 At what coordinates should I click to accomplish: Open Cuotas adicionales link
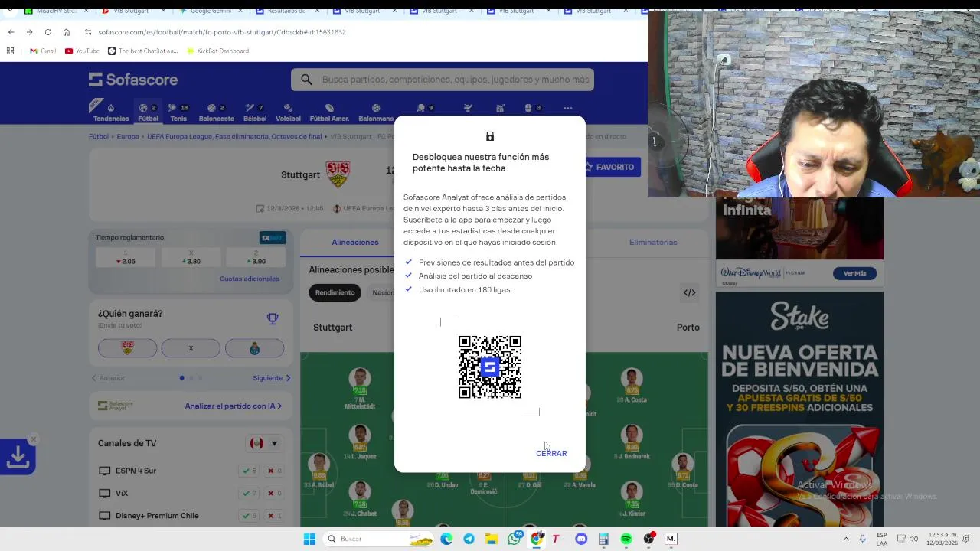(x=250, y=279)
